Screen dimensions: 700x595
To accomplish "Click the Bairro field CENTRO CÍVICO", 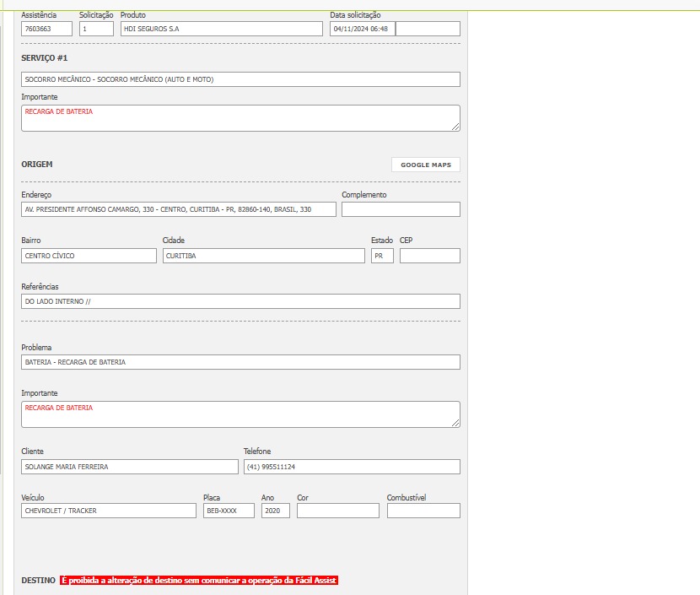I will click(89, 256).
